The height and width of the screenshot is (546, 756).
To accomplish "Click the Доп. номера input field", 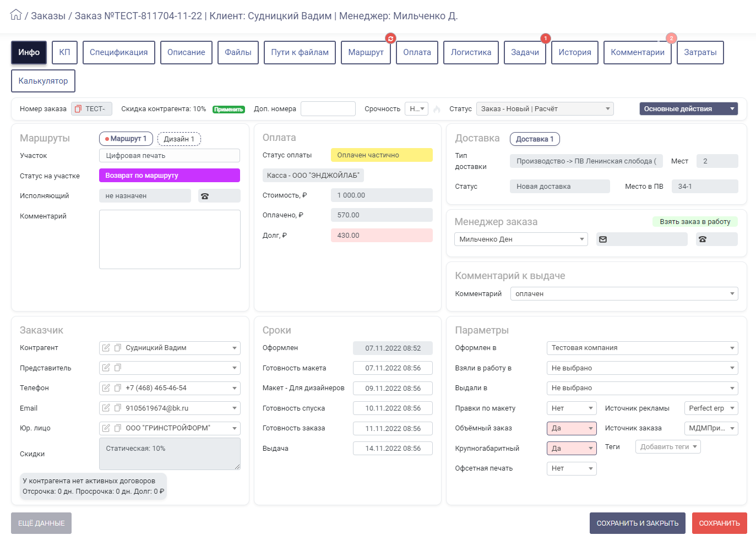I will [x=328, y=109].
